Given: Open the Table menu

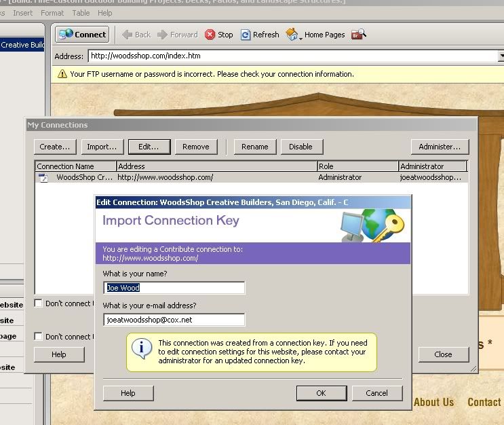Looking at the screenshot, I should 81,13.
